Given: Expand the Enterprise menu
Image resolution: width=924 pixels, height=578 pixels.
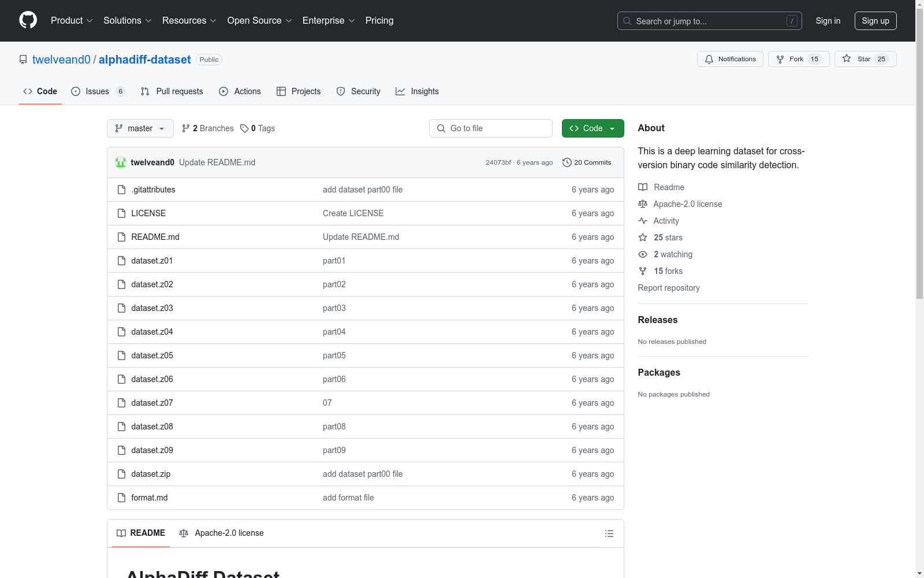Looking at the screenshot, I should click(x=329, y=20).
